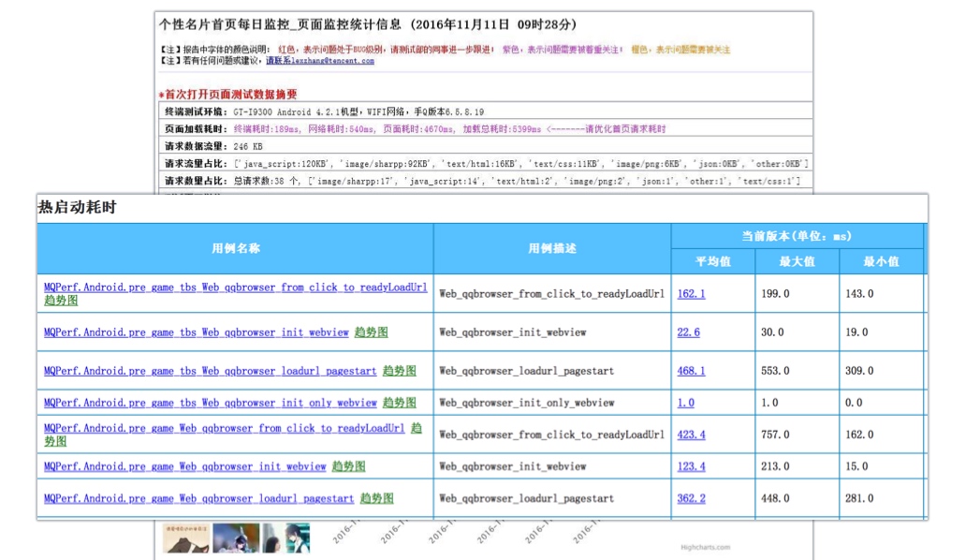Screen dimensions: 980x560
Task: Select heading 首次打开页面测试数据摘要
Action: click(x=227, y=95)
